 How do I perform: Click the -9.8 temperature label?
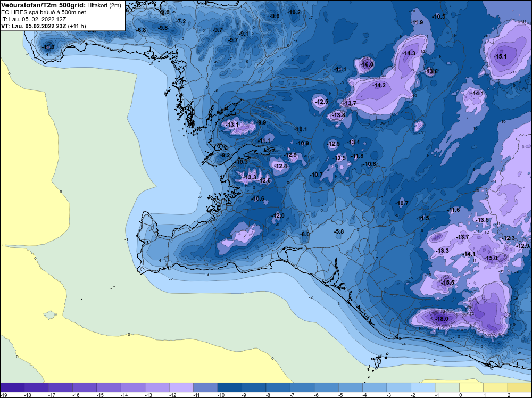point(162,28)
